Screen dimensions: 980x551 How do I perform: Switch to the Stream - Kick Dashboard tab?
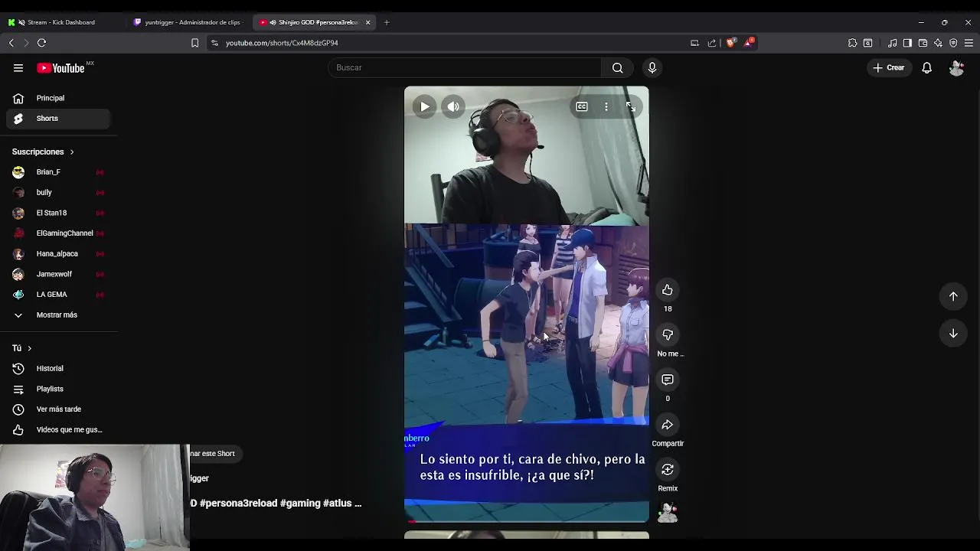click(61, 22)
